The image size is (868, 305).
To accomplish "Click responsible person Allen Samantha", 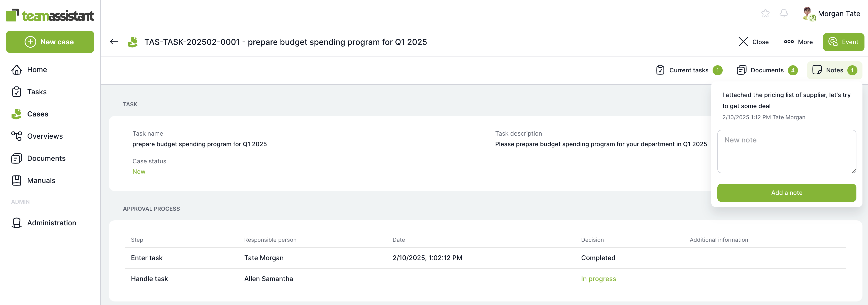I will pos(269,279).
